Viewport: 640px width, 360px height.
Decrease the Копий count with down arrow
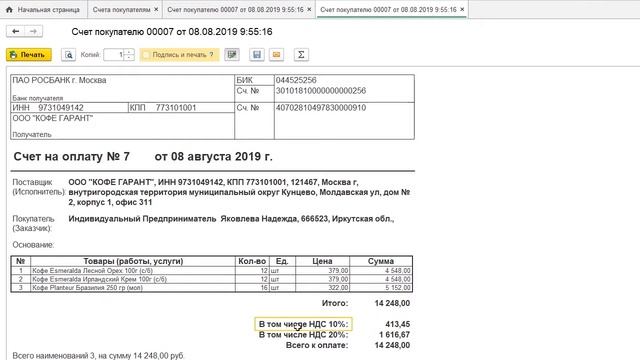coord(129,58)
